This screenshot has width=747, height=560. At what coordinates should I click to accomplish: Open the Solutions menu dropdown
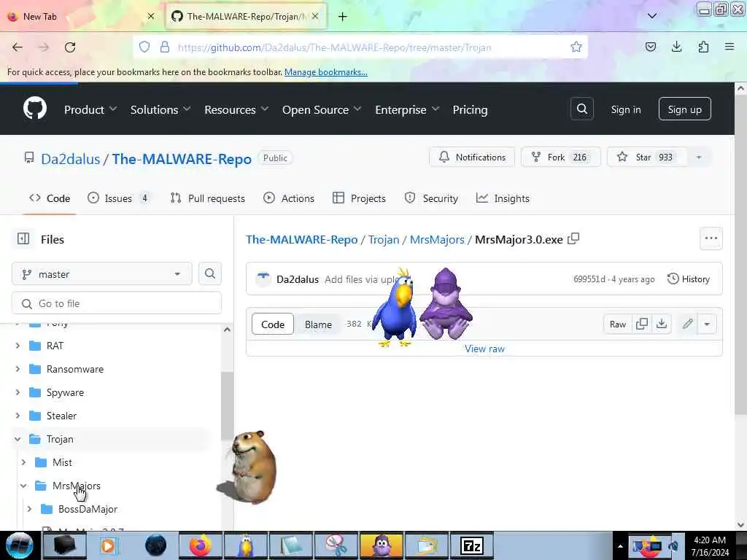click(160, 109)
